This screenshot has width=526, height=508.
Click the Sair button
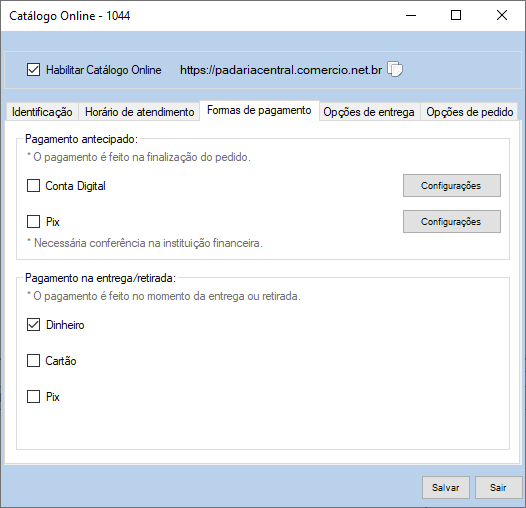point(498,488)
